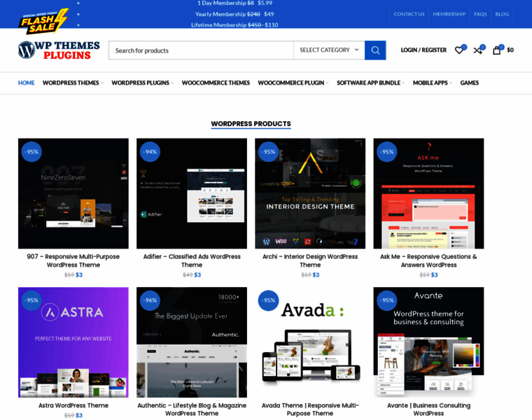This screenshot has width=532, height=420.
Task: Click into the Search for products field
Action: [200, 50]
